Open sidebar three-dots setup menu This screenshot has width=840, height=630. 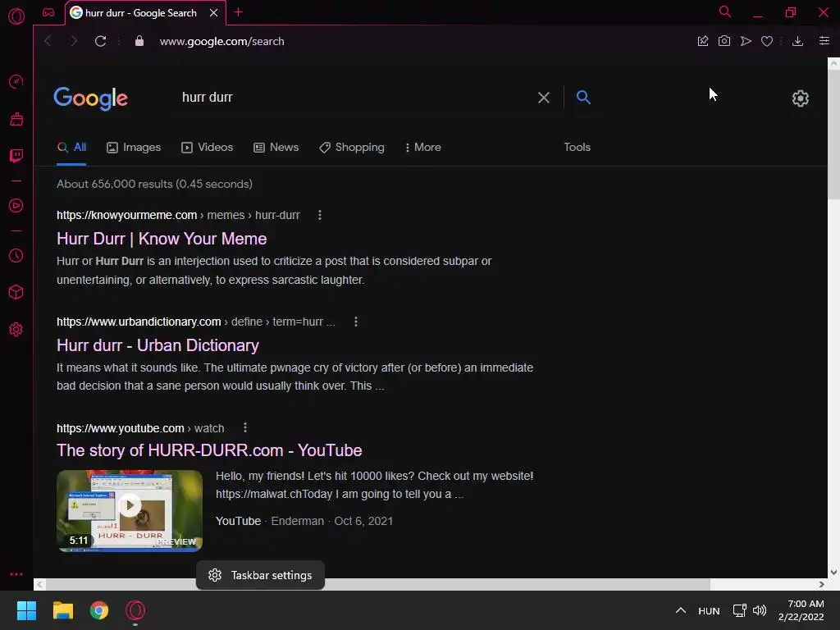tap(16, 573)
